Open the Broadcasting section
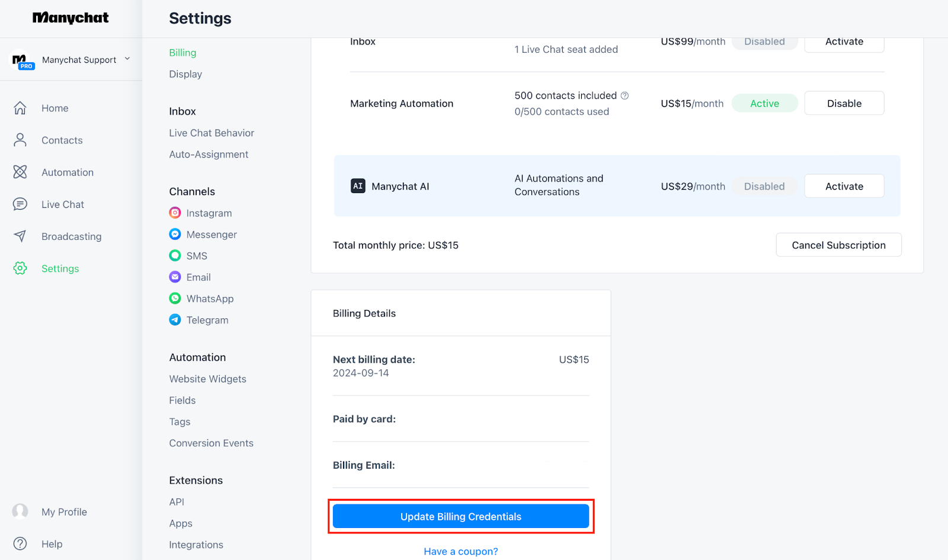Image resolution: width=948 pixels, height=560 pixels. 72,236
